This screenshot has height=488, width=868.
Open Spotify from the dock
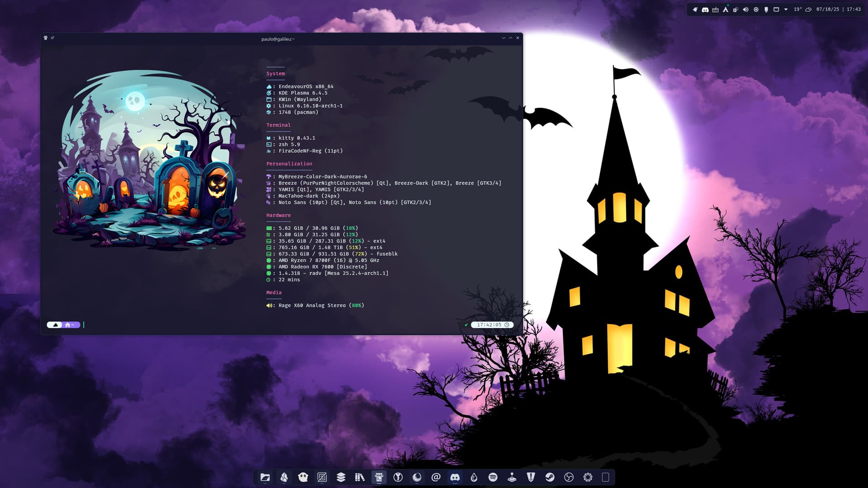tap(493, 477)
